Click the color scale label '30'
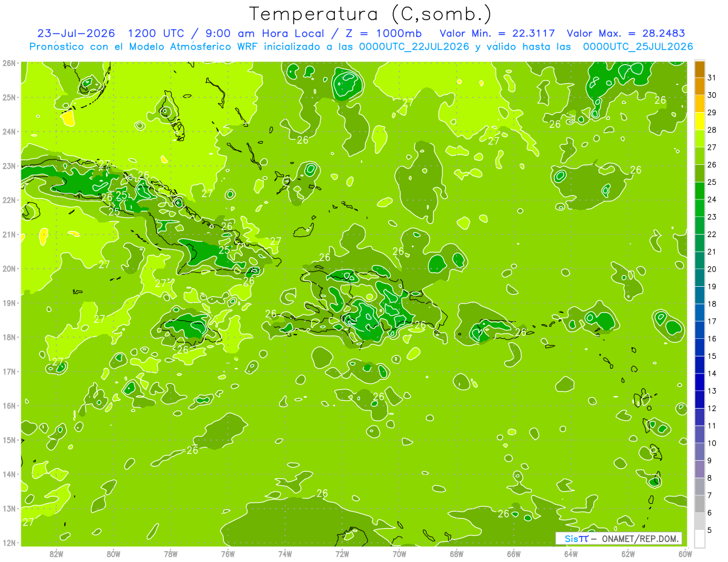This screenshot has width=728, height=562. (x=712, y=95)
